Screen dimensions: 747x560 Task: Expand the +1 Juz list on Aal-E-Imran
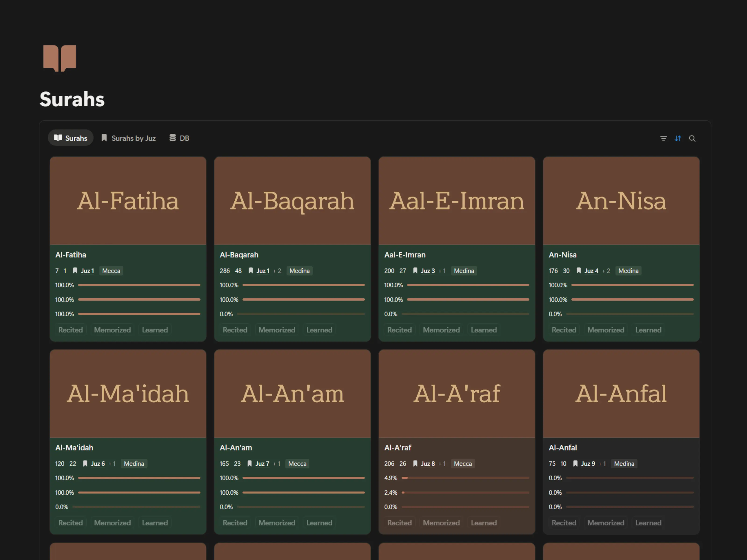point(442,271)
